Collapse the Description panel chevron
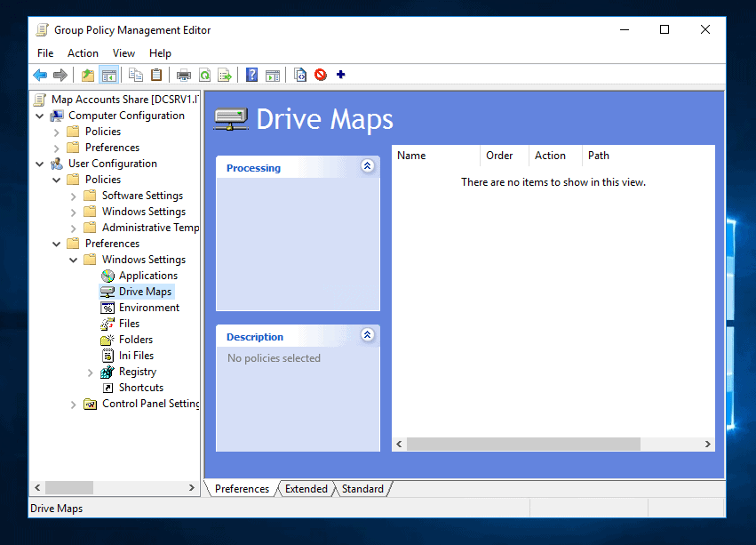 [368, 335]
